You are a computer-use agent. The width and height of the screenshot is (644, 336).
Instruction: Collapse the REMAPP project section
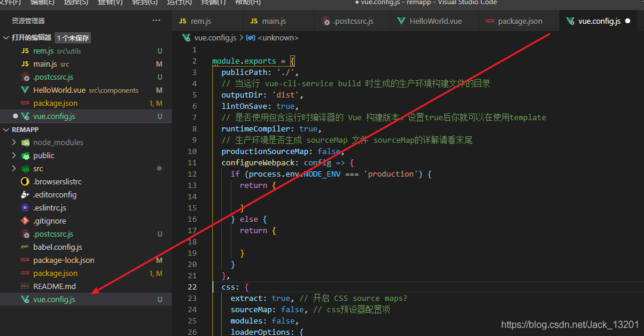(7, 130)
